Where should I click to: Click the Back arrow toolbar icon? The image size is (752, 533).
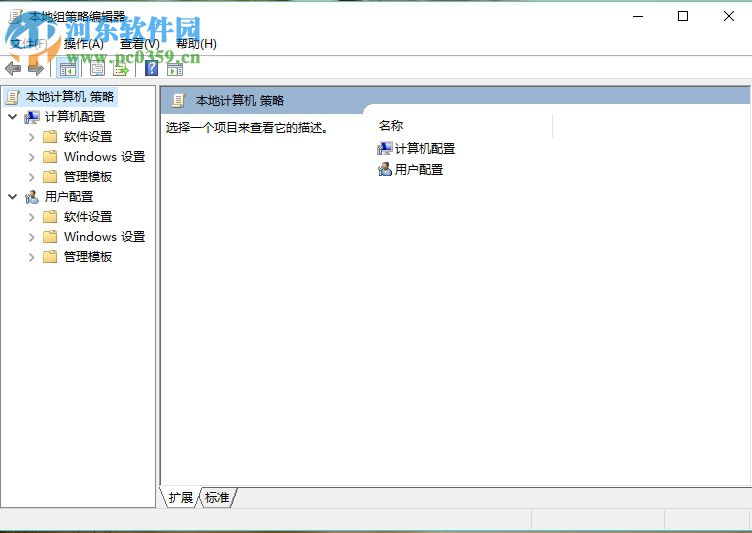coord(13,69)
